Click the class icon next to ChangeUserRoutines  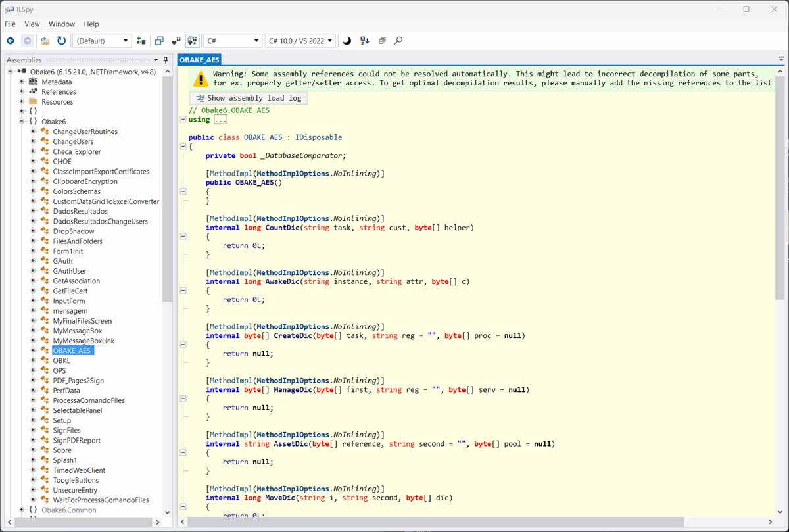(45, 132)
